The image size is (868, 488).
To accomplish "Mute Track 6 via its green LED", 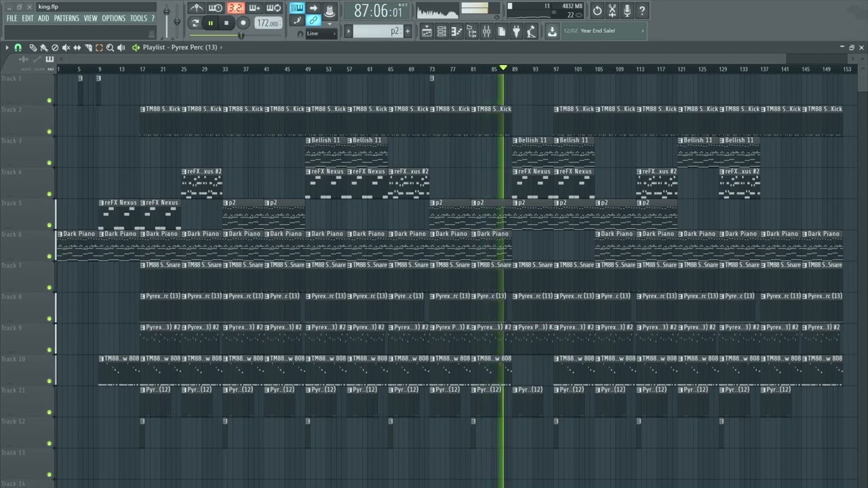I will tap(50, 256).
